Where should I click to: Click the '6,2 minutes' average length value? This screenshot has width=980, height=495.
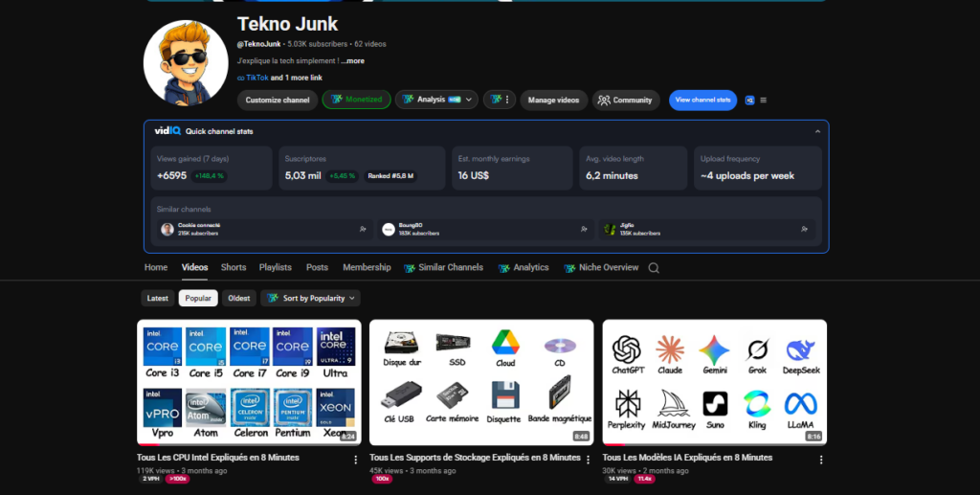tap(612, 175)
